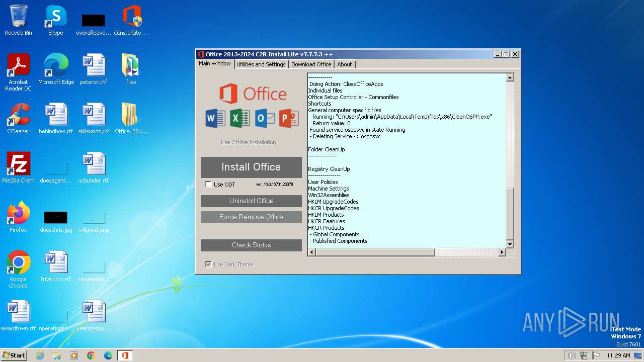Viewport: 644px width, 362px height.
Task: Select awardtown.rtf document
Action: (x=18, y=316)
